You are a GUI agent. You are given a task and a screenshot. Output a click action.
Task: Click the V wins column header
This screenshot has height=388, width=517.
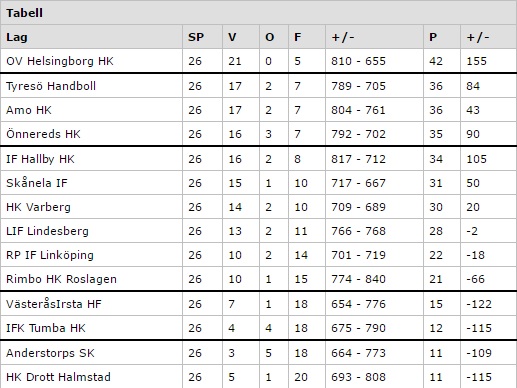click(x=232, y=37)
